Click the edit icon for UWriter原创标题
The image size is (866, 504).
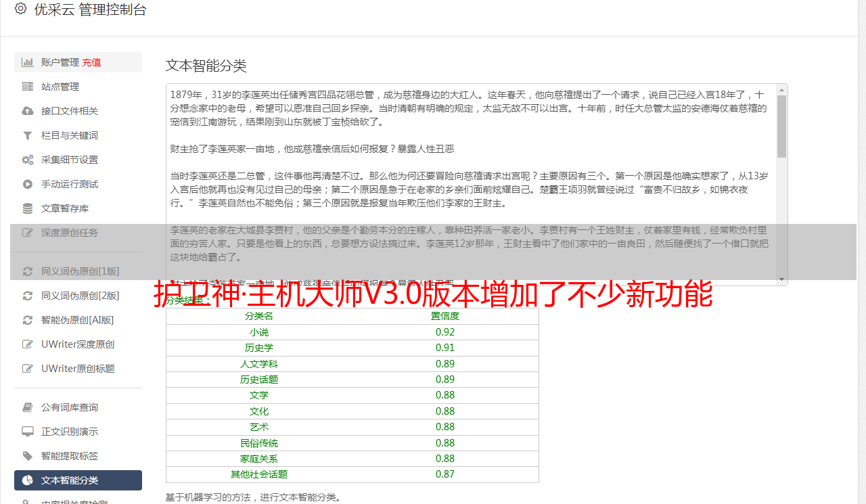tap(28, 369)
